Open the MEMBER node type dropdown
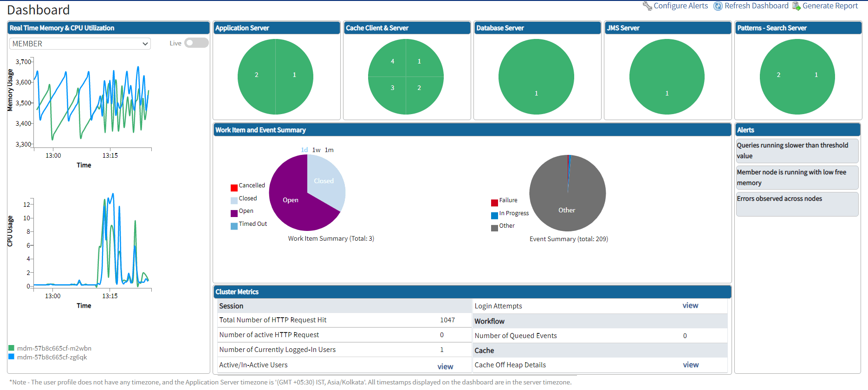The image size is (868, 390). click(80, 44)
